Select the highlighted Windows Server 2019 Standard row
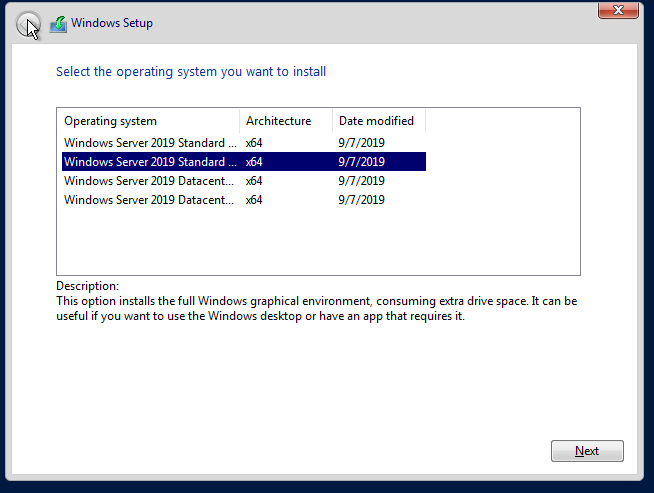The width and height of the screenshot is (654, 493). click(x=244, y=162)
